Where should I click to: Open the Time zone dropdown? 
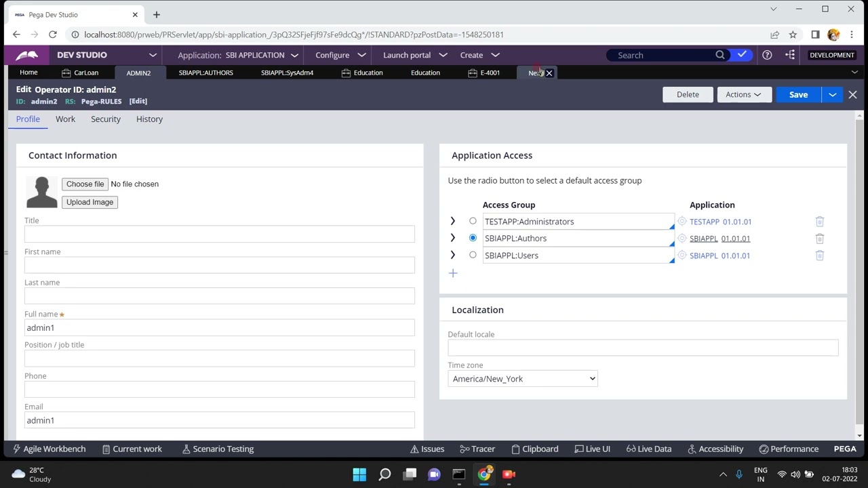click(522, 379)
